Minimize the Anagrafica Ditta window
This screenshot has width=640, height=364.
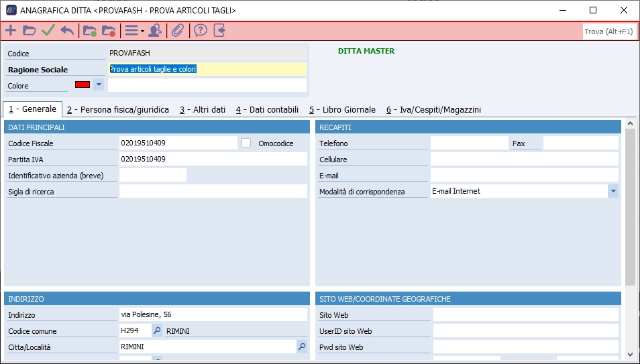563,10
